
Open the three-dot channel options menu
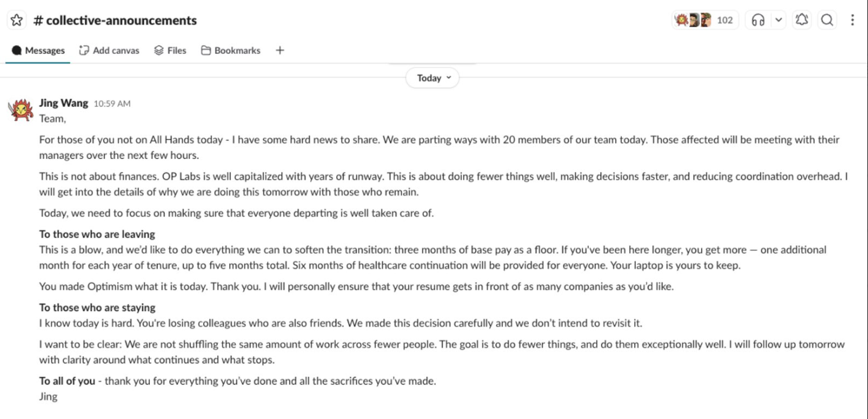(852, 20)
